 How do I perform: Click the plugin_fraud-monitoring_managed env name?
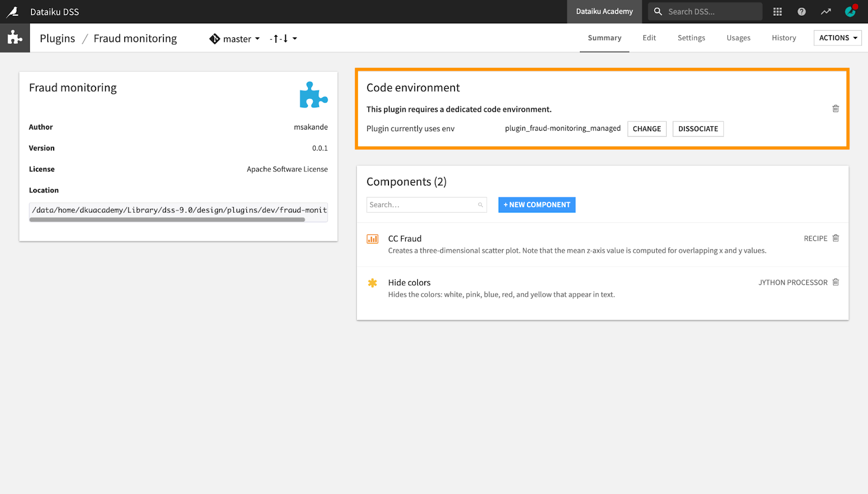click(563, 129)
